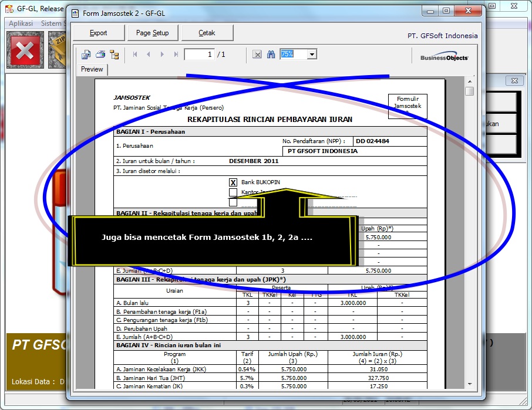The height and width of the screenshot is (410, 532).
Task: Click the 5.7% tarif value
Action: [247, 378]
